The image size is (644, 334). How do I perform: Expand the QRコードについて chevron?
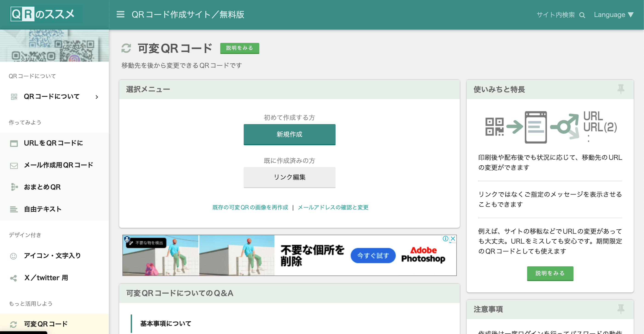click(x=97, y=97)
